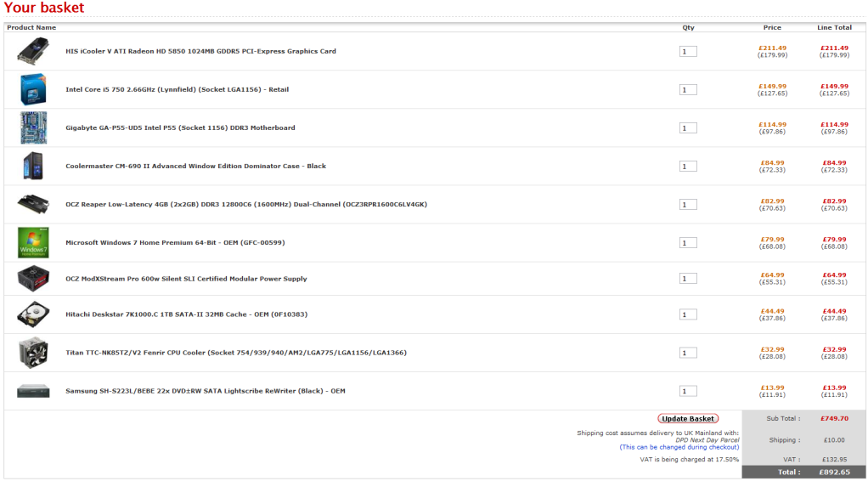Edit quantity field for Windows 7 Home Premium
868x481 pixels.
[688, 243]
